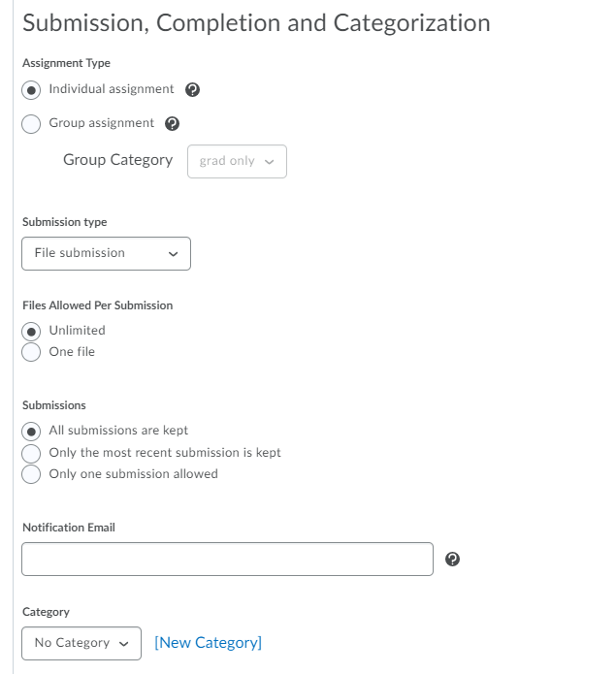Click help icon next to Notification Email

click(452, 560)
